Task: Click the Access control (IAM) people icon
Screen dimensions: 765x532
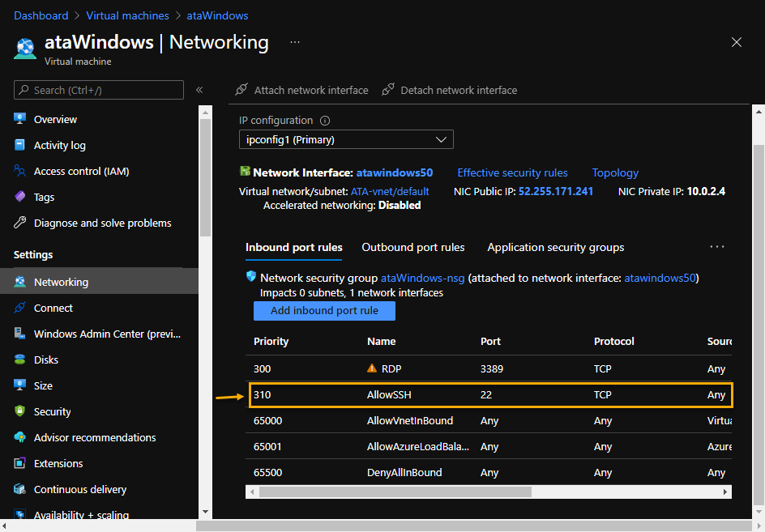Action: [x=19, y=171]
